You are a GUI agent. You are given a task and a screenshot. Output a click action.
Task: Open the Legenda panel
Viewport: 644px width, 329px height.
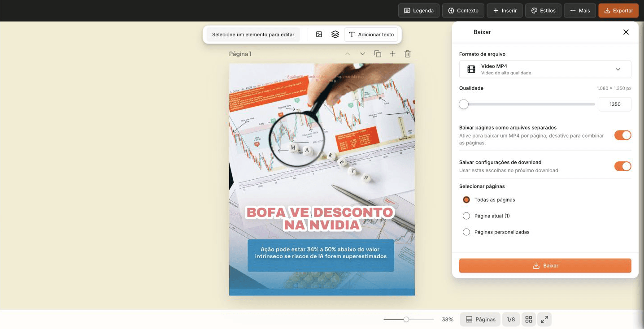click(x=419, y=11)
